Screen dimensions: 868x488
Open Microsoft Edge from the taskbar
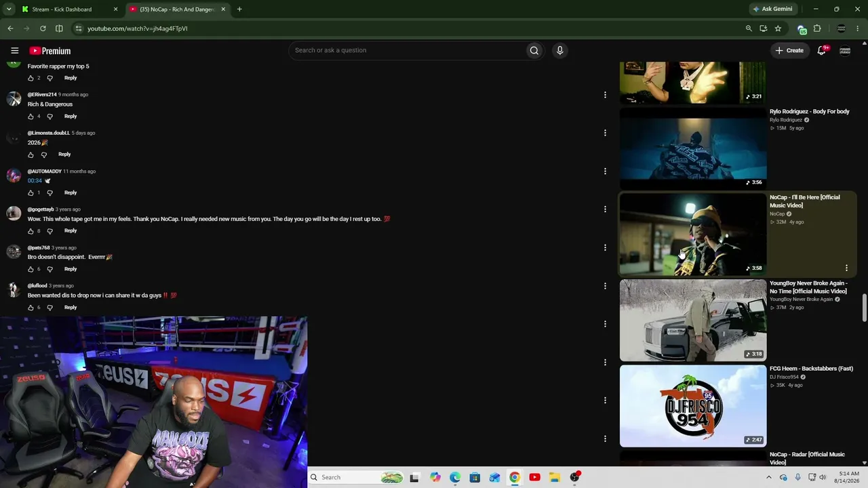click(x=455, y=477)
